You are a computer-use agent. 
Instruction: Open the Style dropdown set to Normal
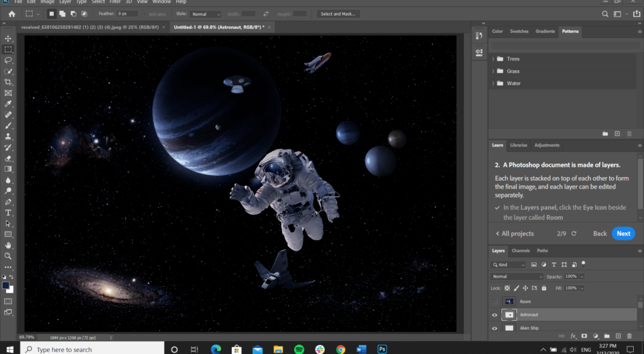pos(205,14)
